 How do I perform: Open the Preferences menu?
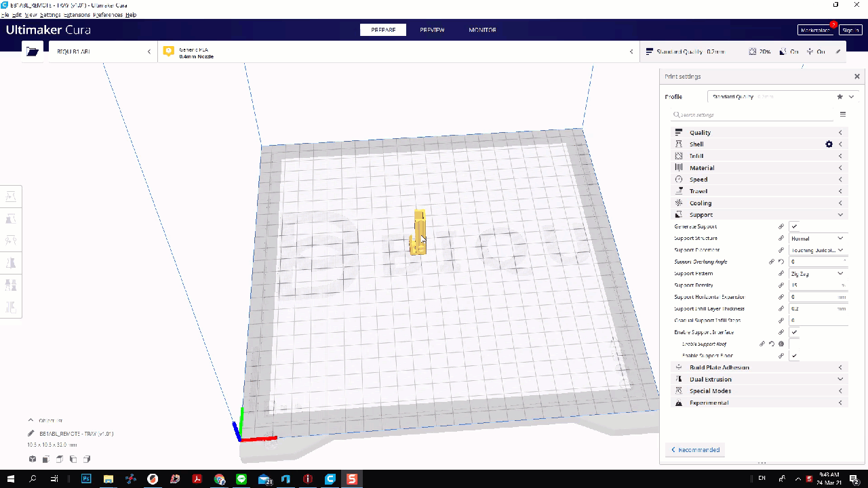[108, 15]
